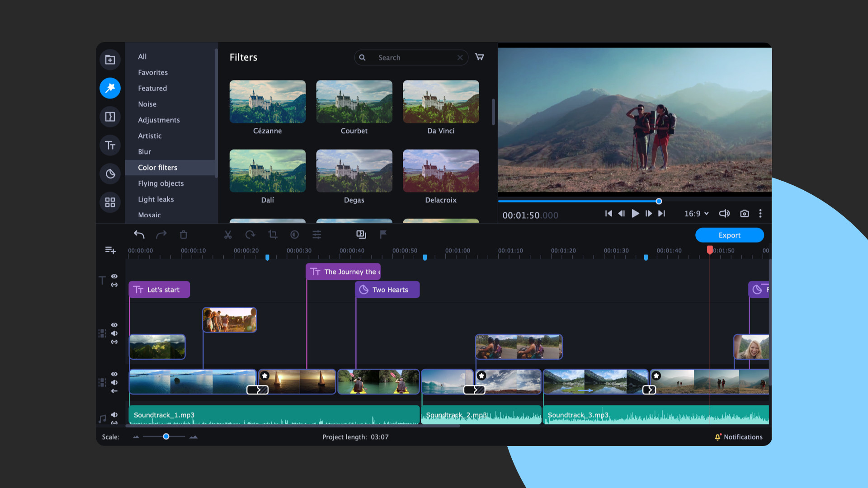Hide the video track with the eye toggle
868x488 pixels.
114,325
